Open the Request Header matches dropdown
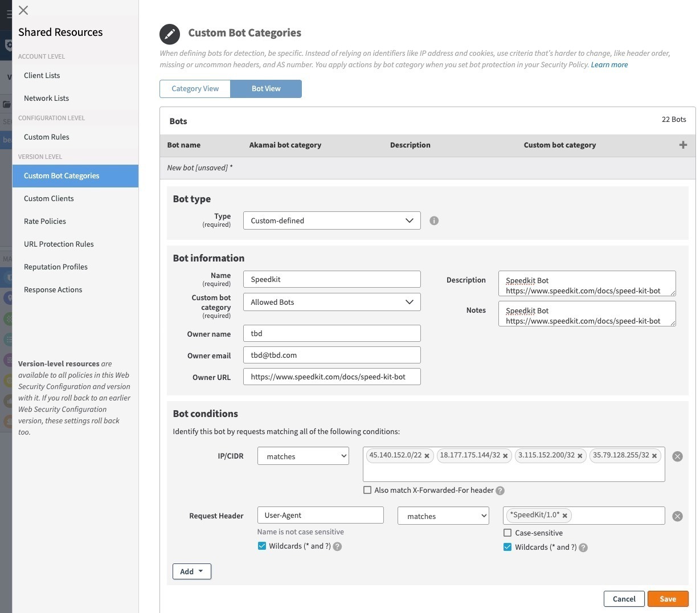 tap(443, 516)
